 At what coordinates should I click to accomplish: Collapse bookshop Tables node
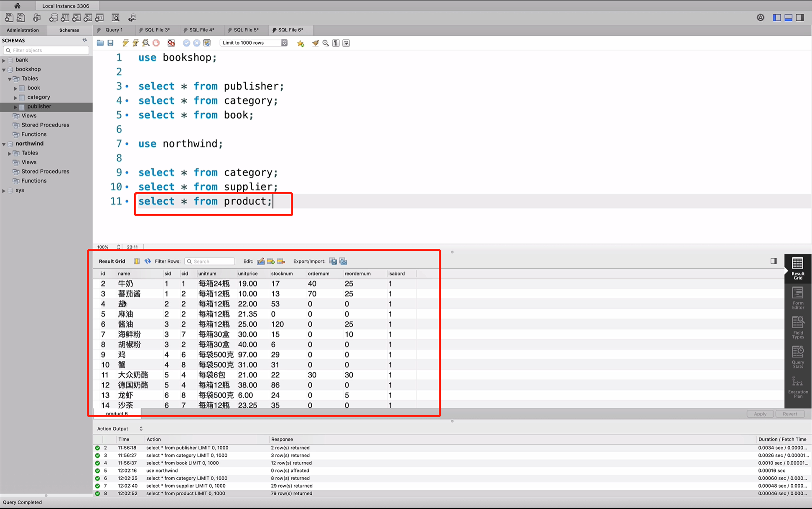pyautogui.click(x=10, y=79)
